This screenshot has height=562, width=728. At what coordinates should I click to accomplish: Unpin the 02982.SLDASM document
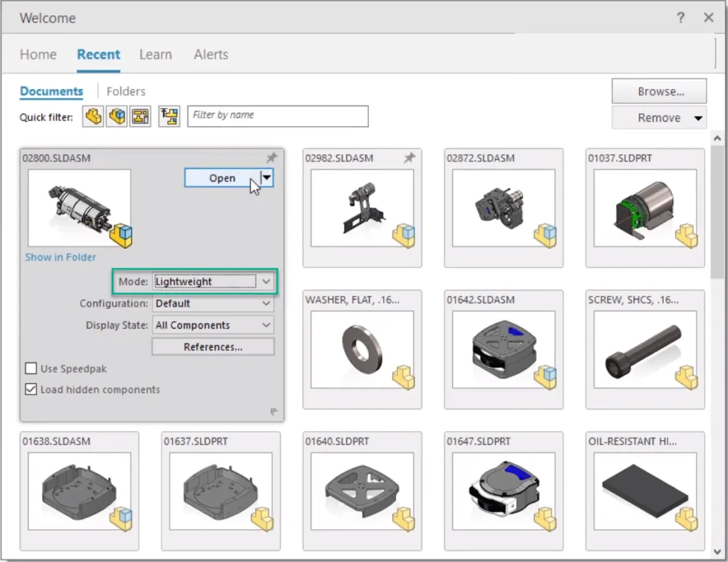pyautogui.click(x=409, y=158)
